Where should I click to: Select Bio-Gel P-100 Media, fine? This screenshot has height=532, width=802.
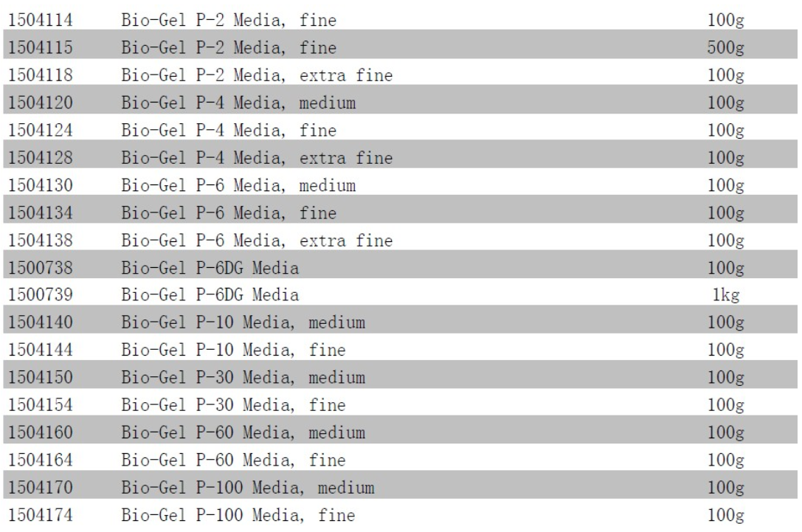238,515
